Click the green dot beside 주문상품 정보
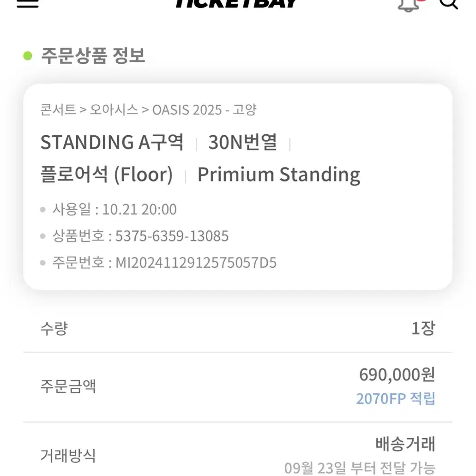This screenshot has width=476, height=476. [28, 56]
